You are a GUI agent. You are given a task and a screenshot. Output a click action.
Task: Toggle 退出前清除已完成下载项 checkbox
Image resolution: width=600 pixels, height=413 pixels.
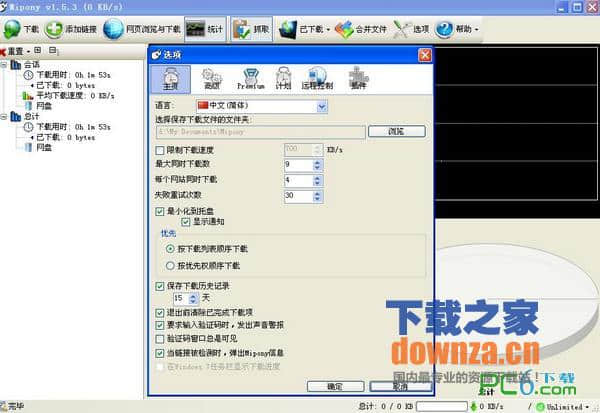click(160, 313)
